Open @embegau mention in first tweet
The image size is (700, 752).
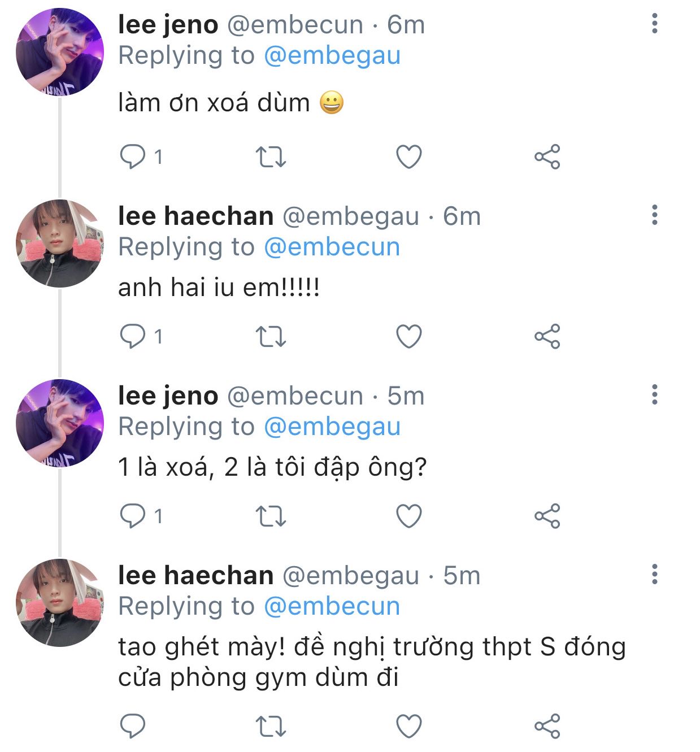(332, 55)
